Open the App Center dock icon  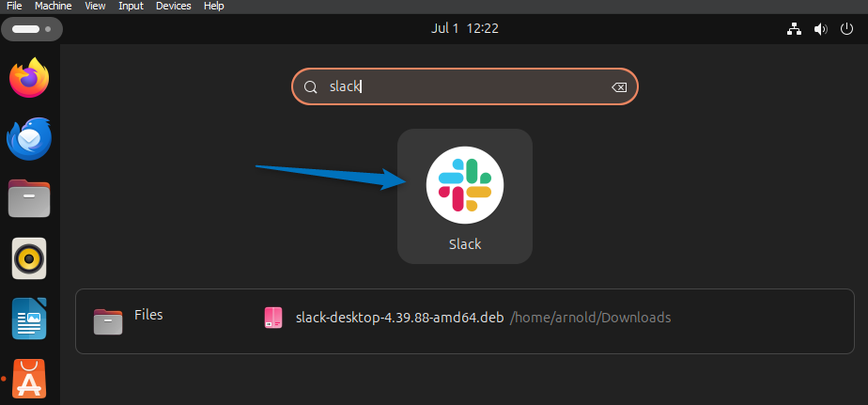(29, 380)
